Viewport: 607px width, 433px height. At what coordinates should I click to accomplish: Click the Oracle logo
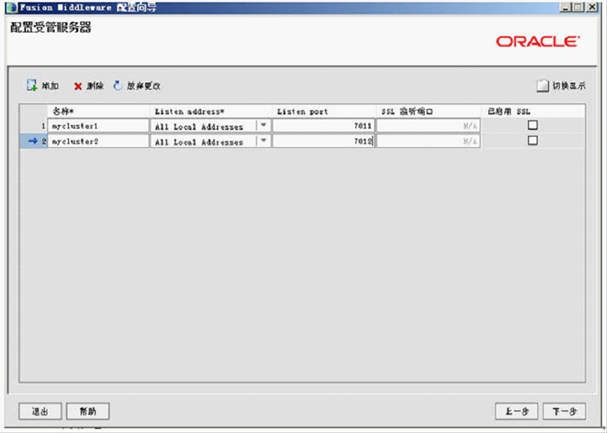pos(537,42)
